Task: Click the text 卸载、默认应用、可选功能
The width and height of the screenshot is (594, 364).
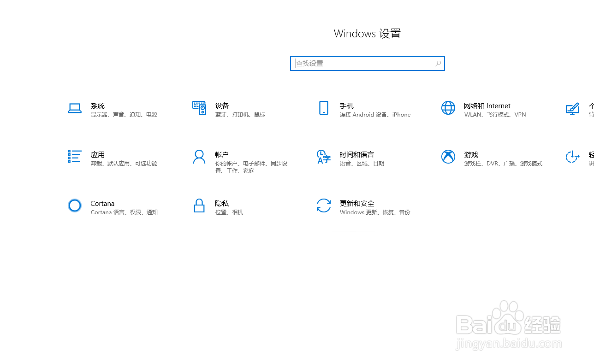Action: coord(124,164)
